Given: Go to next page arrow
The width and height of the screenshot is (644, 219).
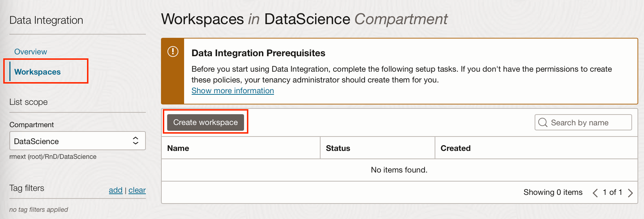Looking at the screenshot, I should click(630, 193).
